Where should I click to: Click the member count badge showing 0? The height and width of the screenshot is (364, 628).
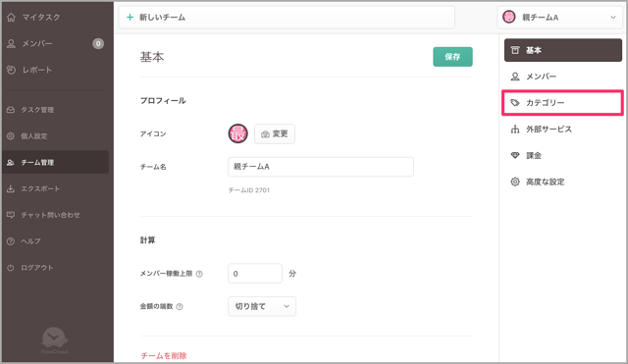coord(98,43)
